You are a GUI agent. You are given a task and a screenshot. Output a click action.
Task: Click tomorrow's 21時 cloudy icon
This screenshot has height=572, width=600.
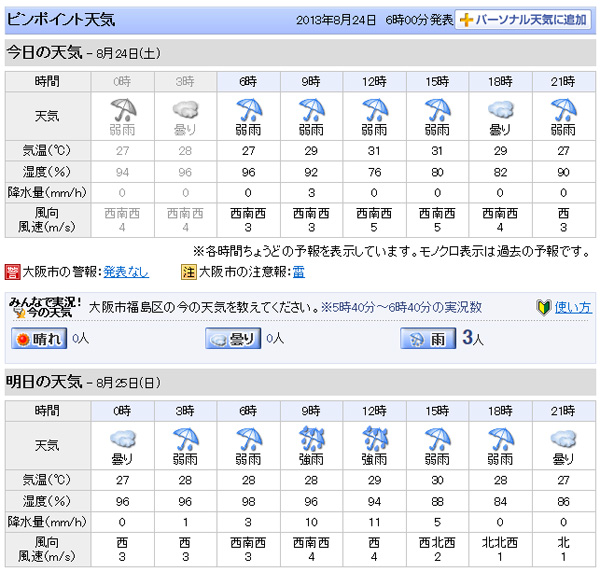click(564, 437)
